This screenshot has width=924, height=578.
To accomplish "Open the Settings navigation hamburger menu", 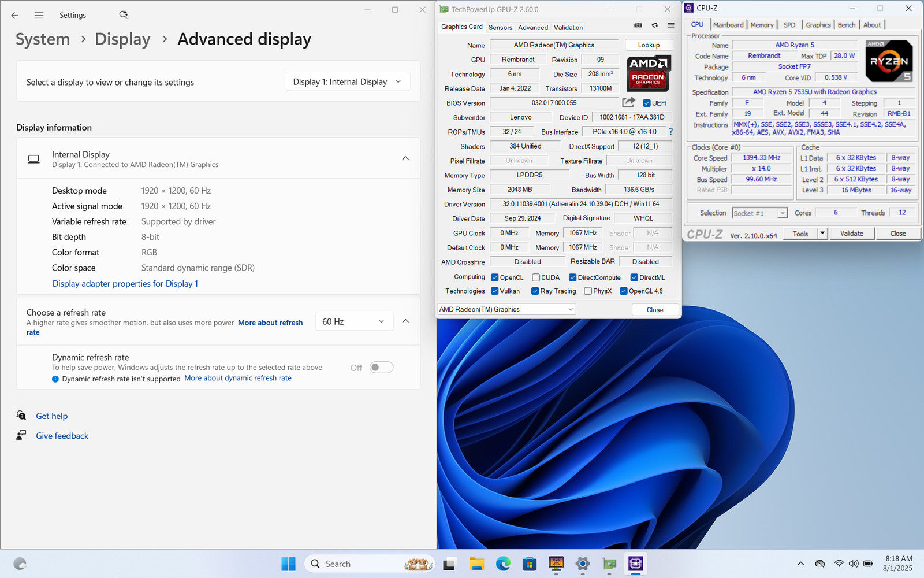I will tap(39, 16).
